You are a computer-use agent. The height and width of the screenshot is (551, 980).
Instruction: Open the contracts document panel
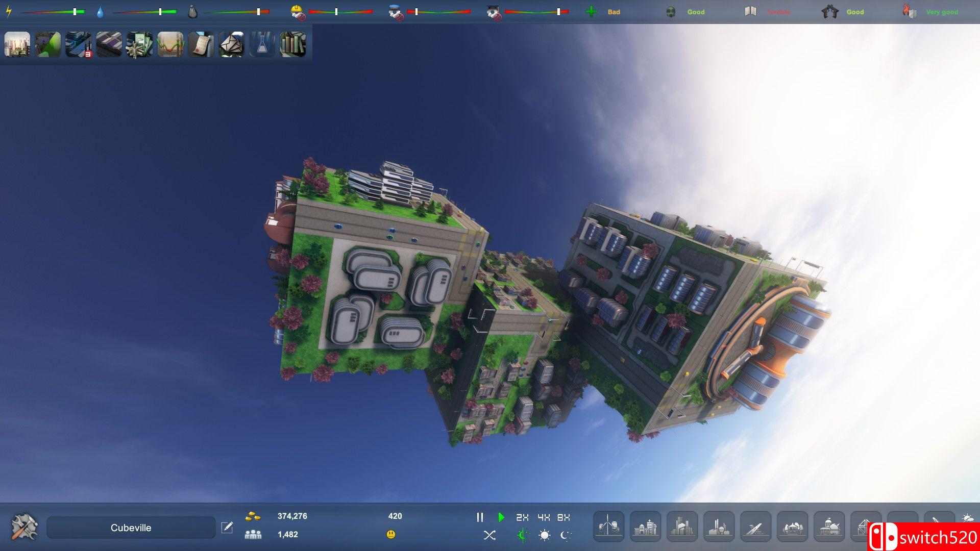201,44
